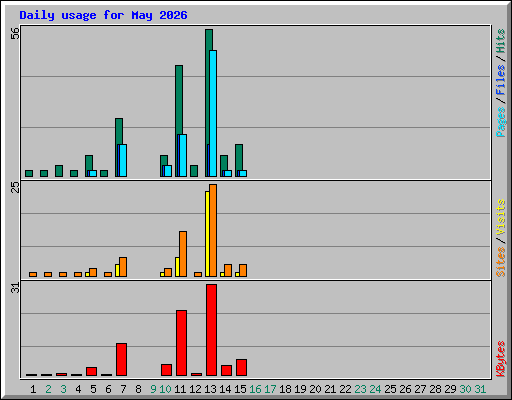Click the "31" y-axis value of KBytes panel
Screen dimensions: 512x400
click(15, 288)
